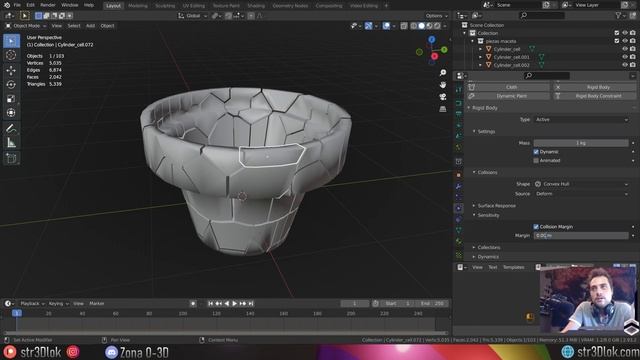This screenshot has width=640, height=360.
Task: Click the timeline scrubber area at frame 100
Action: tap(183, 313)
